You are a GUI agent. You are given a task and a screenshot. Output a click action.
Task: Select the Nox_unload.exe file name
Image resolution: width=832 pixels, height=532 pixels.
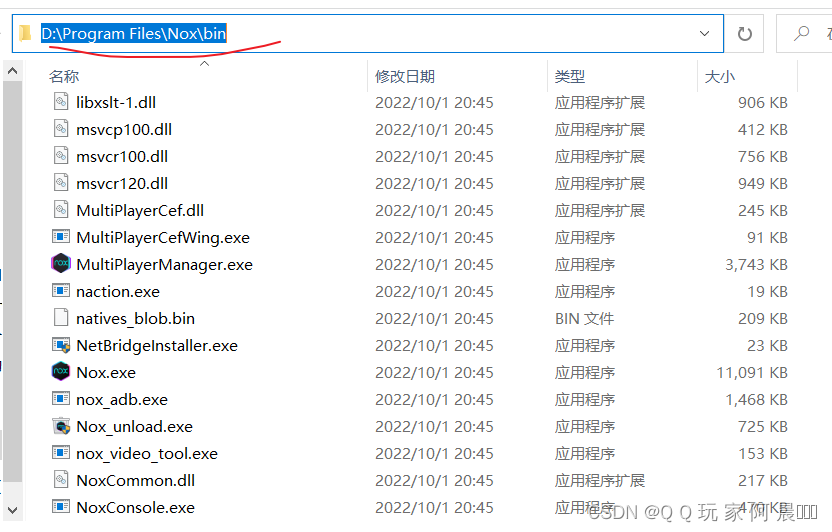click(x=134, y=427)
